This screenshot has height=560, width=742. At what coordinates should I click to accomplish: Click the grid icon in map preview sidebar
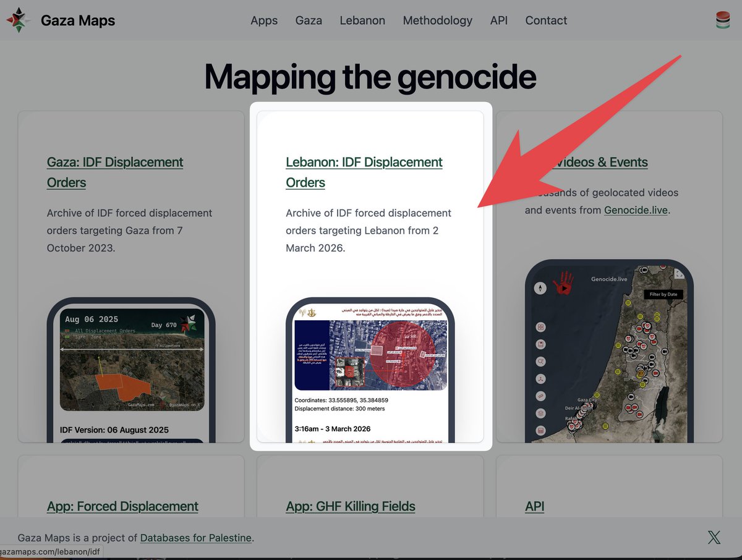pyautogui.click(x=540, y=327)
